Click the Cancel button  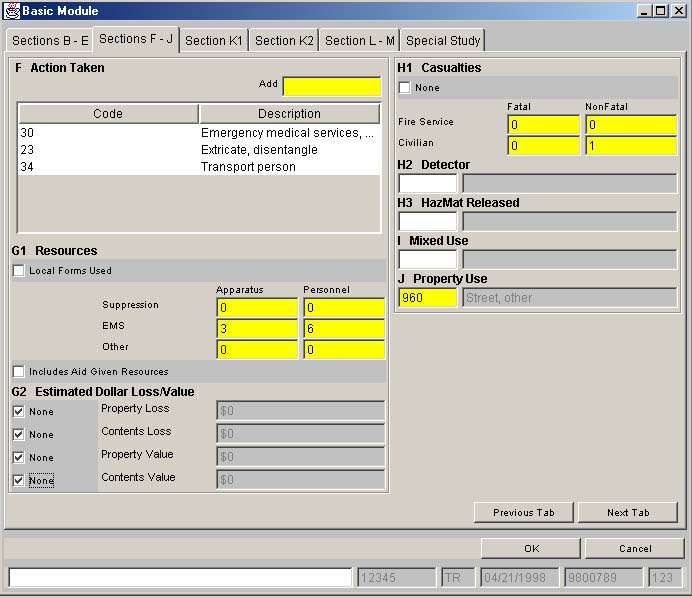(634, 548)
